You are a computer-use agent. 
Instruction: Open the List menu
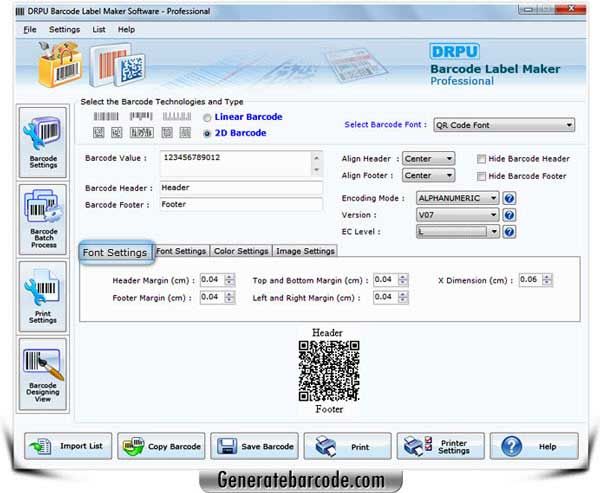coord(99,29)
